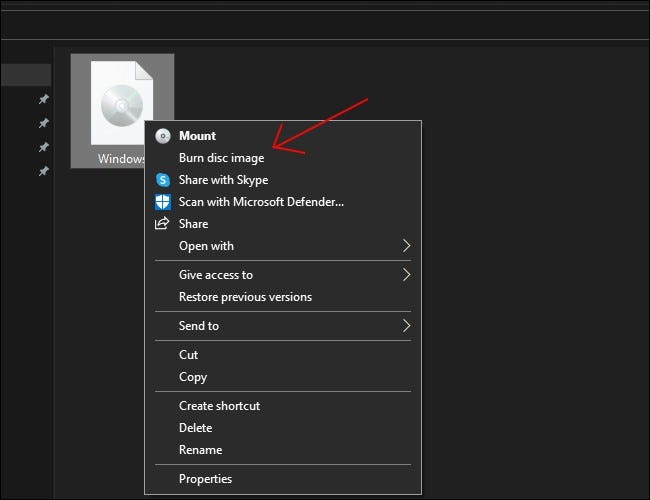Click the disc icon beside Mount
Screen dimensions: 650x500
[x=163, y=136]
